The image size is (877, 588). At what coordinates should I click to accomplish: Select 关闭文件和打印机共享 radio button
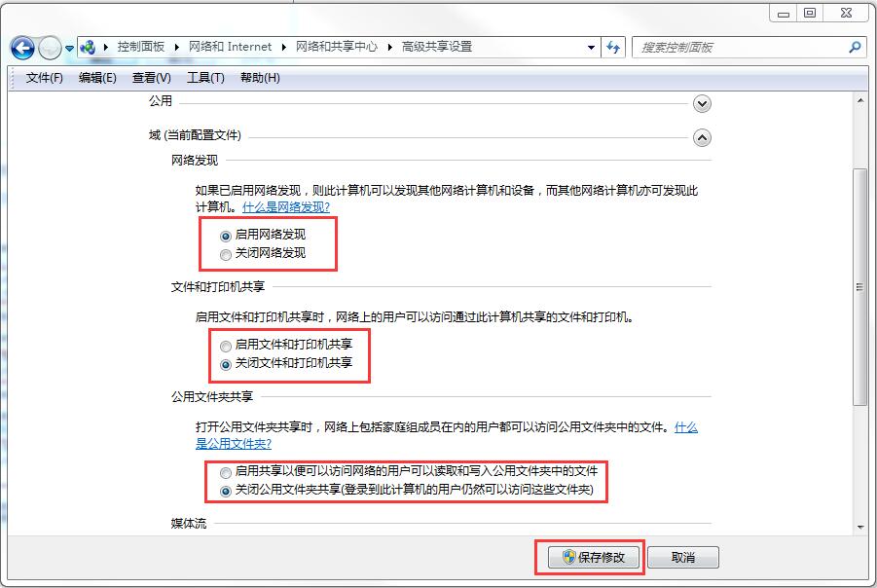[226, 364]
